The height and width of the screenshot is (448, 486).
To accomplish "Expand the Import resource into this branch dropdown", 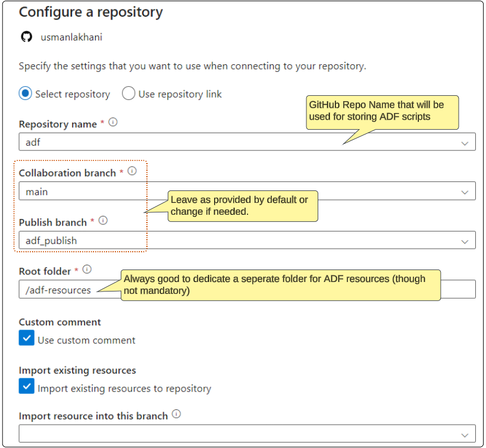I will pyautogui.click(x=247, y=434).
